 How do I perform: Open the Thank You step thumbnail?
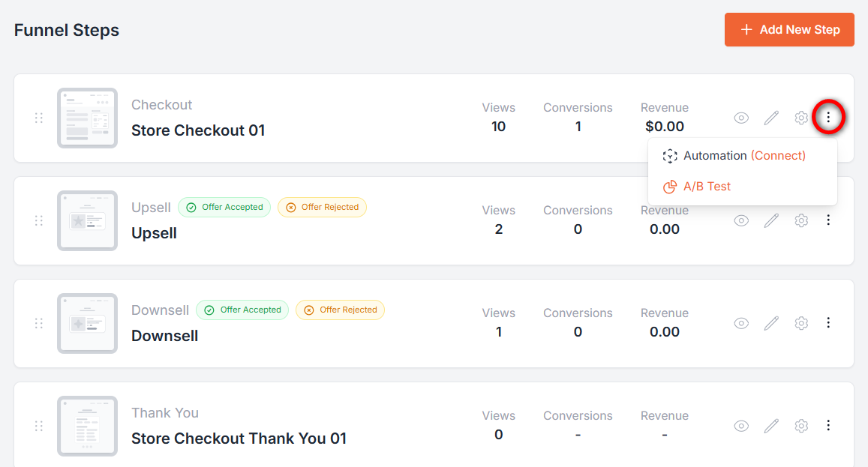(x=88, y=426)
